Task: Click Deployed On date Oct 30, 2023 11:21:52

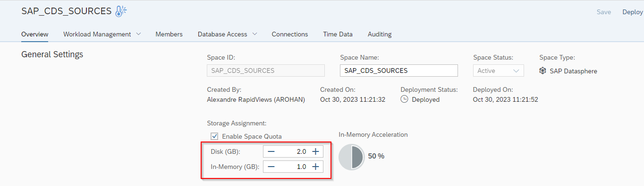Action: (x=506, y=99)
